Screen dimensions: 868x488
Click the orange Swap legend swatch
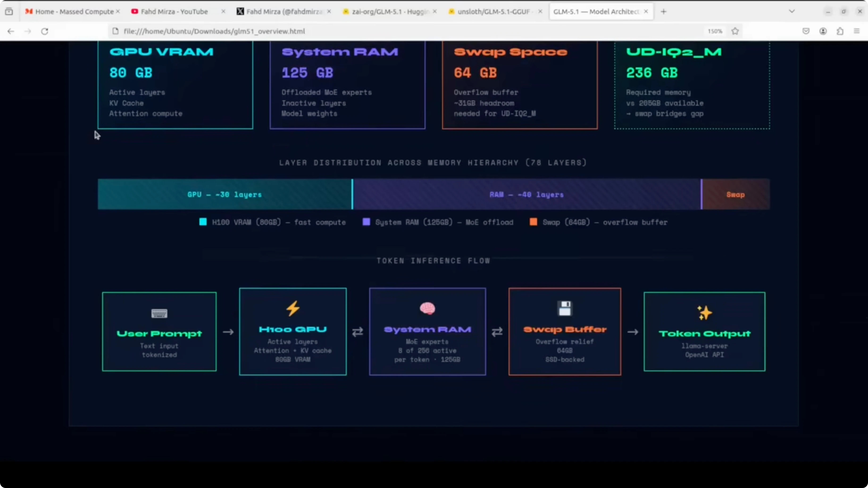point(533,222)
